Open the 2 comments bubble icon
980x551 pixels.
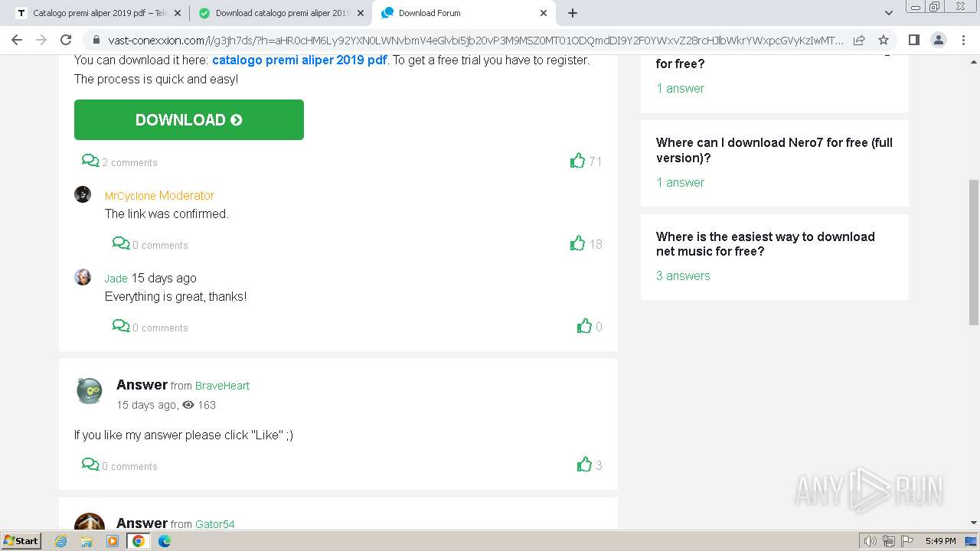click(x=90, y=161)
